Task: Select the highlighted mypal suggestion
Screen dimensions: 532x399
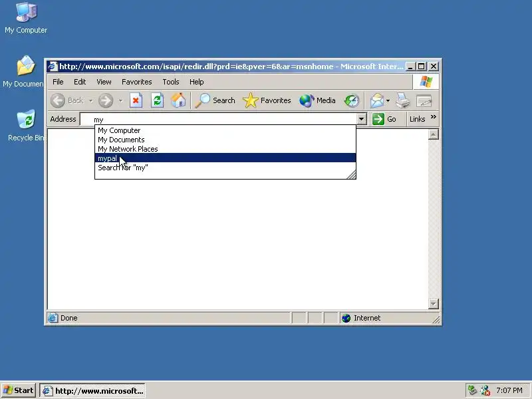Action: (x=225, y=158)
